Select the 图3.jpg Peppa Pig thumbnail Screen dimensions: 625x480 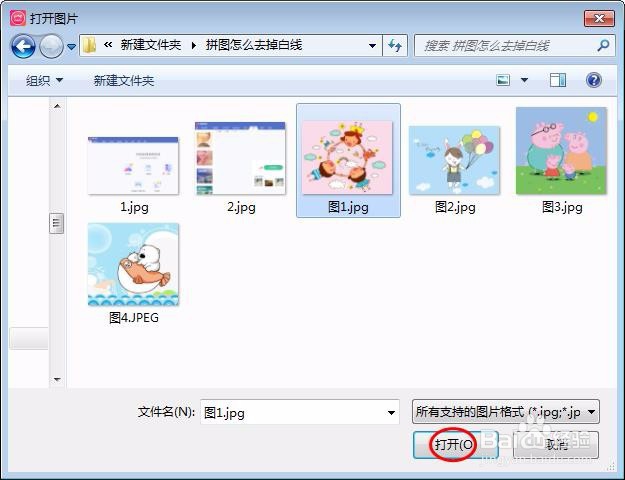click(x=561, y=151)
